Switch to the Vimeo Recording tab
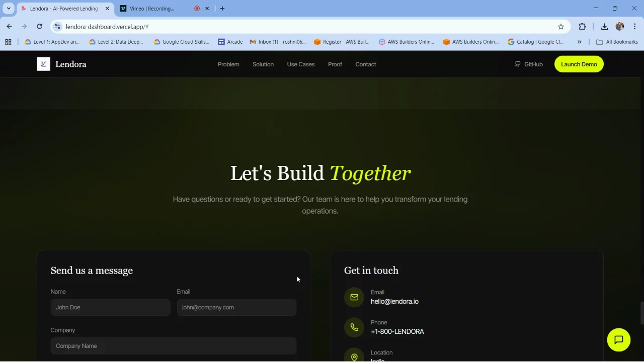 (156, 9)
